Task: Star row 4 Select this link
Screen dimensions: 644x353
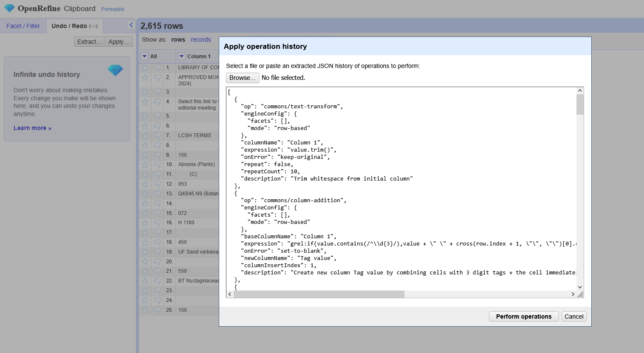Action: point(145,102)
